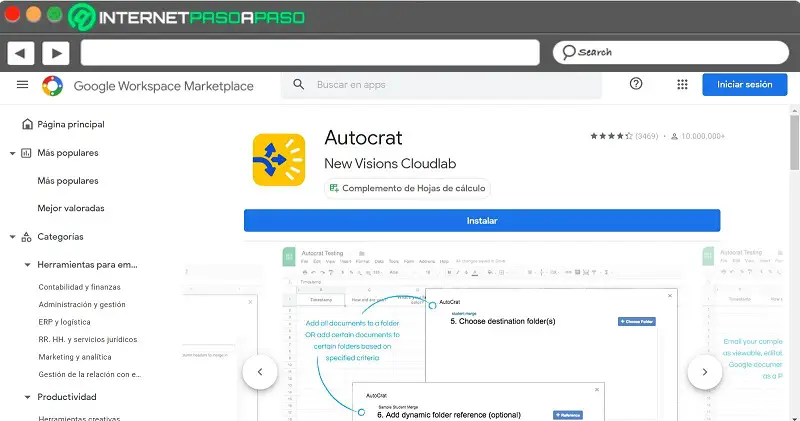
Task: Click the red close window button
Action: point(12,14)
